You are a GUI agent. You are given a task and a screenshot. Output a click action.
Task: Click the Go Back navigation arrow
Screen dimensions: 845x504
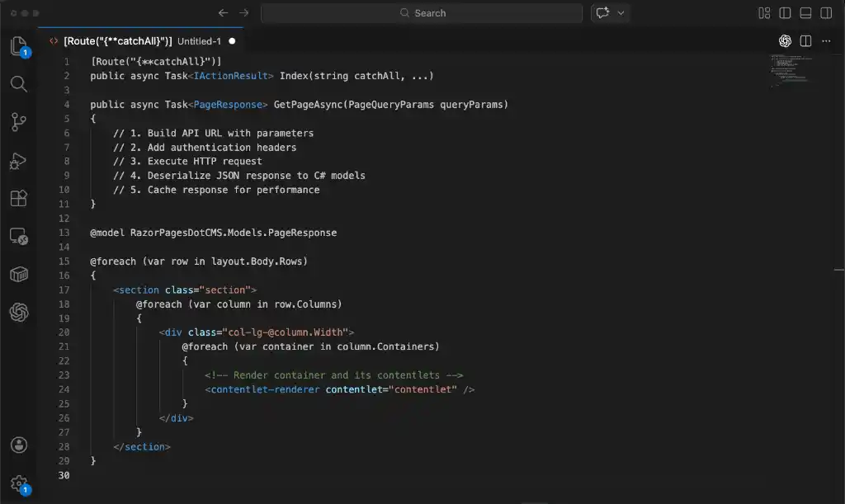coord(223,13)
